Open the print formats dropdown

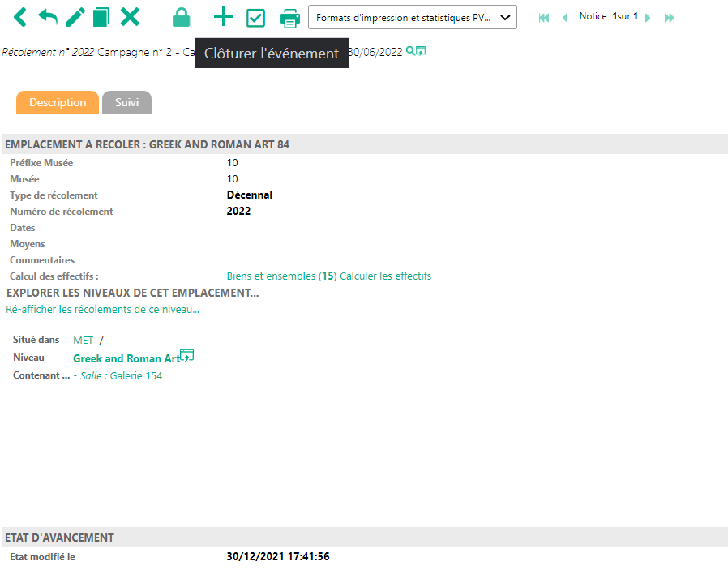point(413,18)
